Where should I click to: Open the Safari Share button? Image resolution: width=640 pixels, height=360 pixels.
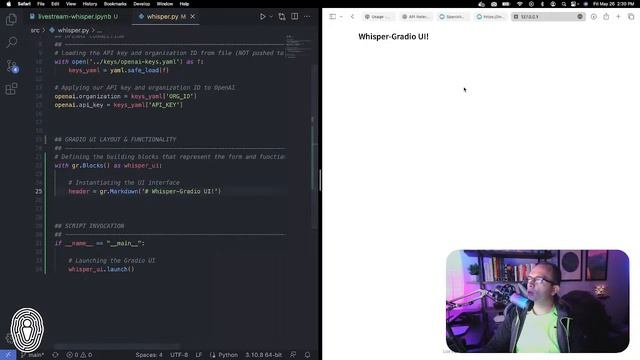pyautogui.click(x=606, y=17)
